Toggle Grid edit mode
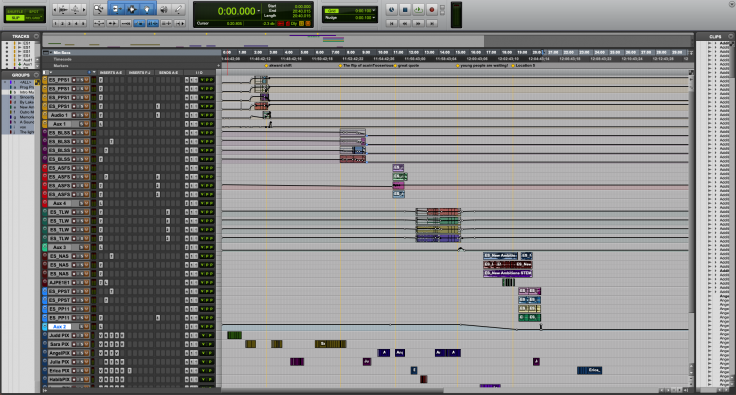This screenshot has height=395, width=736. [34, 17]
